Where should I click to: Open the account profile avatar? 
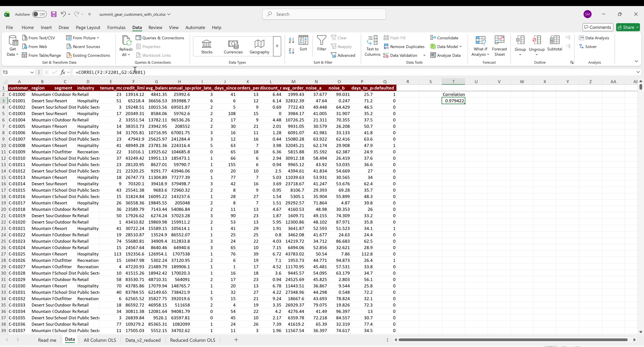click(x=587, y=14)
